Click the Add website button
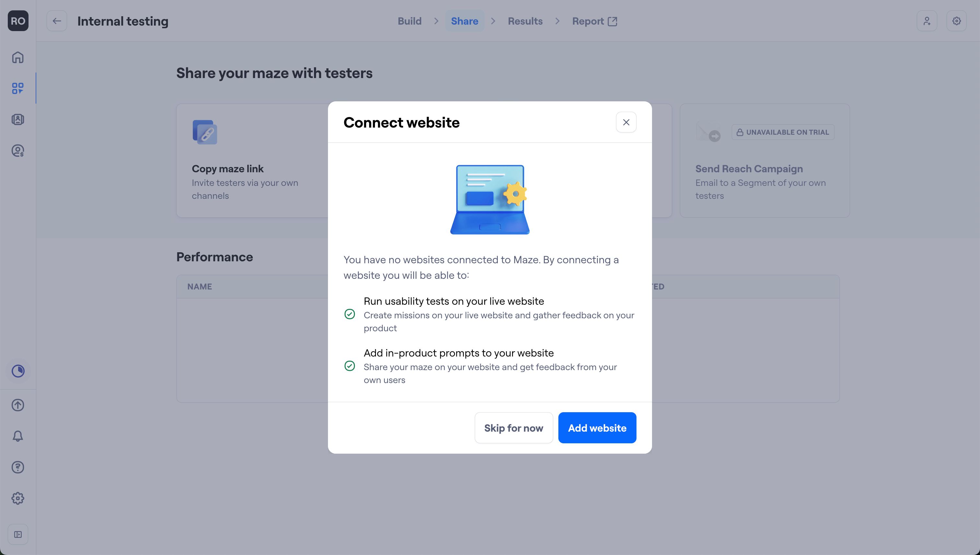Screen dimensions: 980x555 point(597,428)
